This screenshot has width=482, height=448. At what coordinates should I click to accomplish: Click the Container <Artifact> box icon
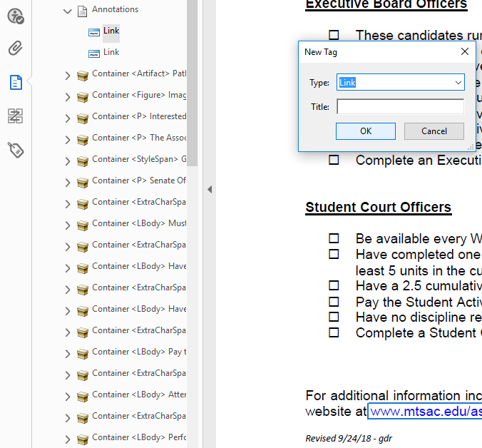[x=83, y=76]
